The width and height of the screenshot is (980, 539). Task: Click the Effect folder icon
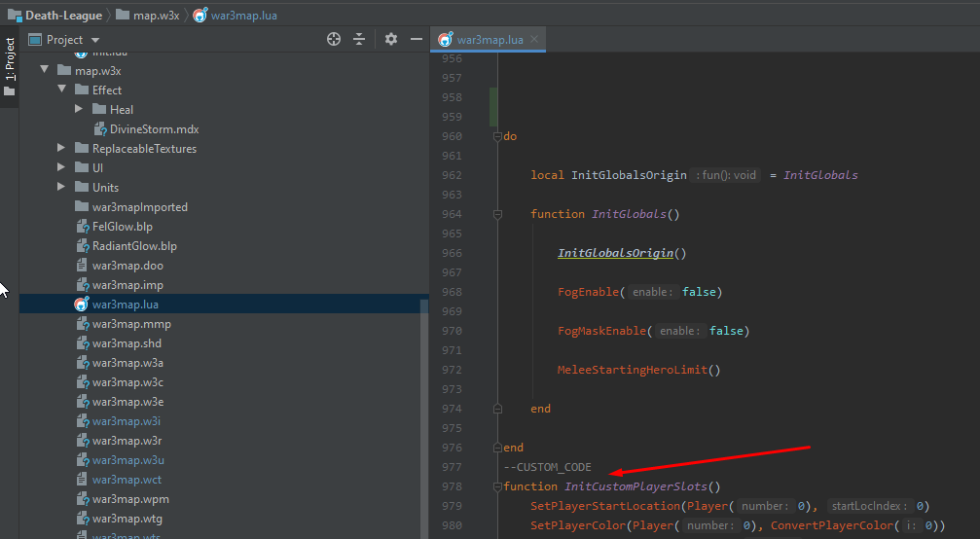82,90
